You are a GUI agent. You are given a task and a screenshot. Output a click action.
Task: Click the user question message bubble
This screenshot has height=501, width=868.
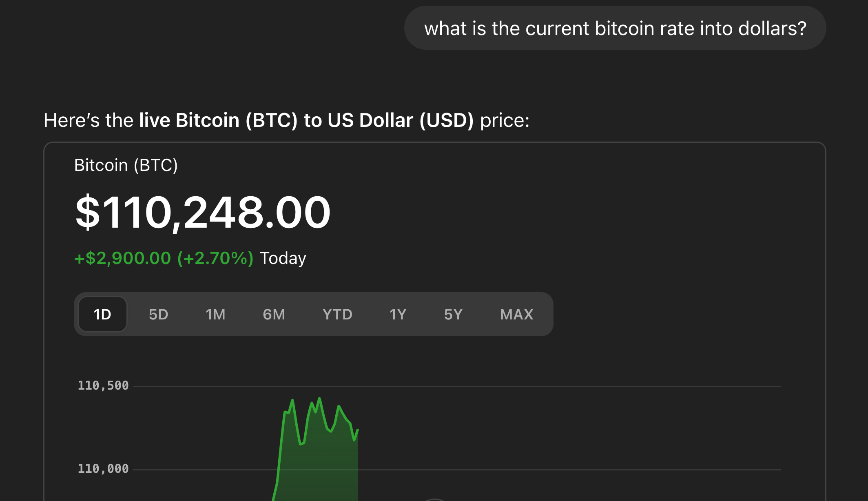tap(615, 28)
